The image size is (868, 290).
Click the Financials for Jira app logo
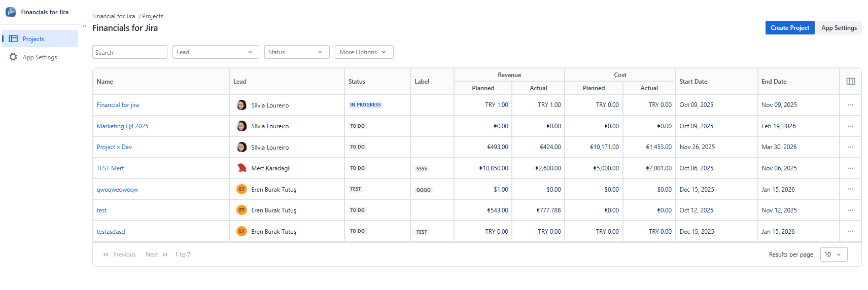(11, 12)
